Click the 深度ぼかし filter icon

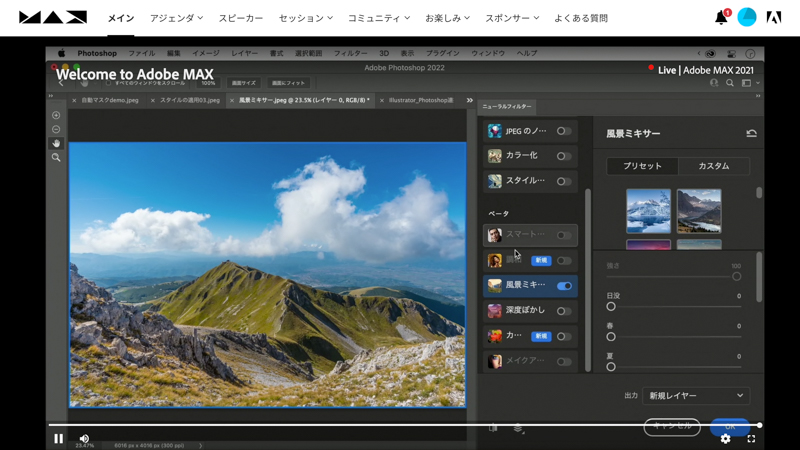point(494,311)
